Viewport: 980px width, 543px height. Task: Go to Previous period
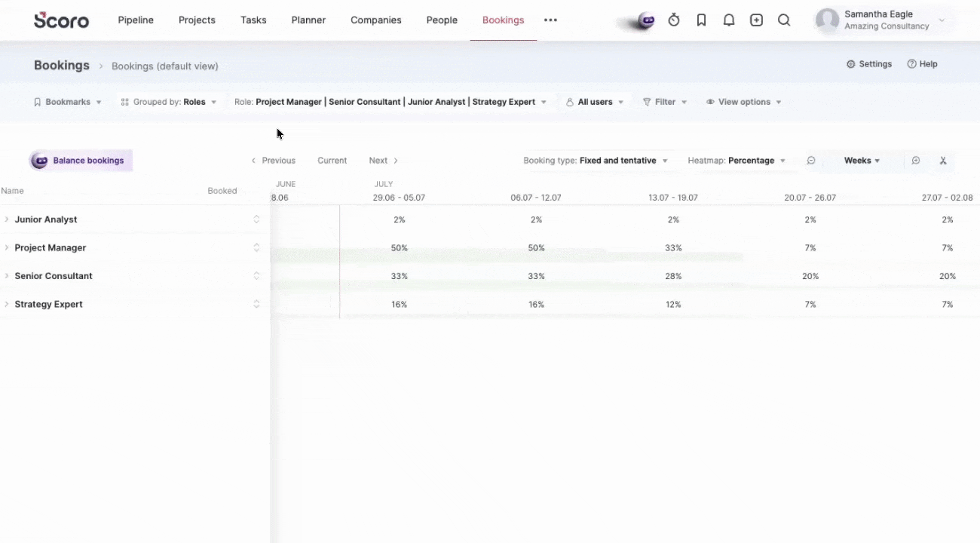point(273,161)
